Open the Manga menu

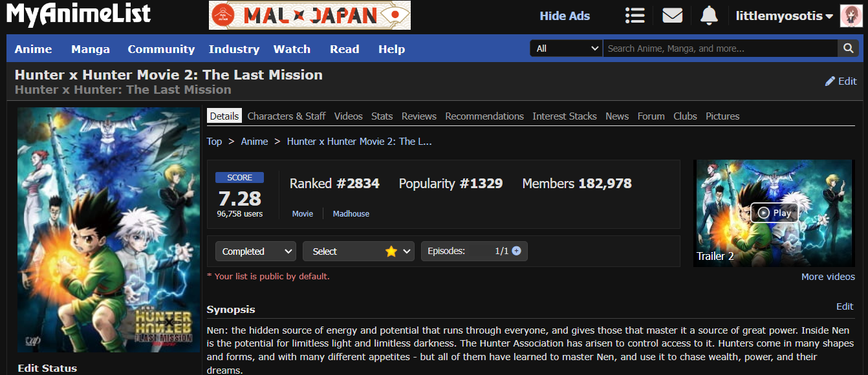[x=91, y=49]
